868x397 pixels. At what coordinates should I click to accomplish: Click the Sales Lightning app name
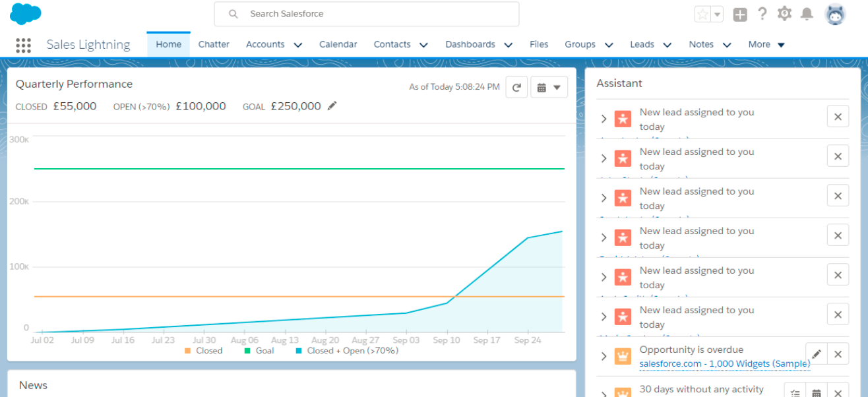pyautogui.click(x=88, y=44)
